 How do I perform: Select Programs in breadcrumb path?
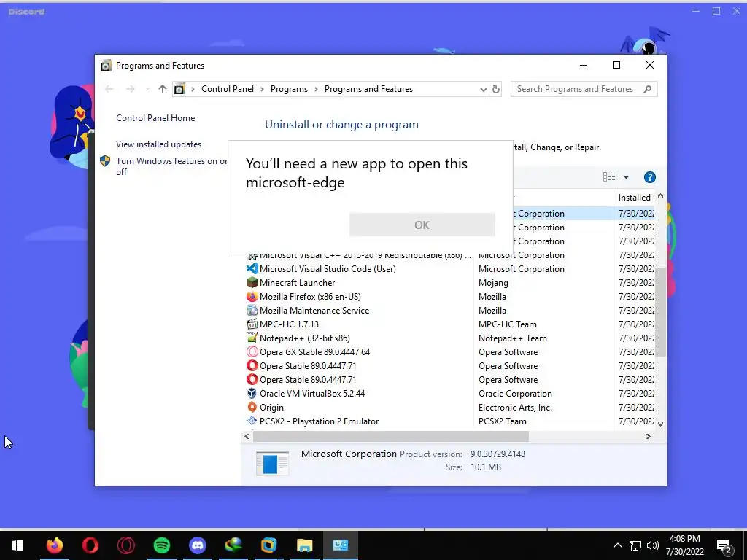click(x=289, y=89)
